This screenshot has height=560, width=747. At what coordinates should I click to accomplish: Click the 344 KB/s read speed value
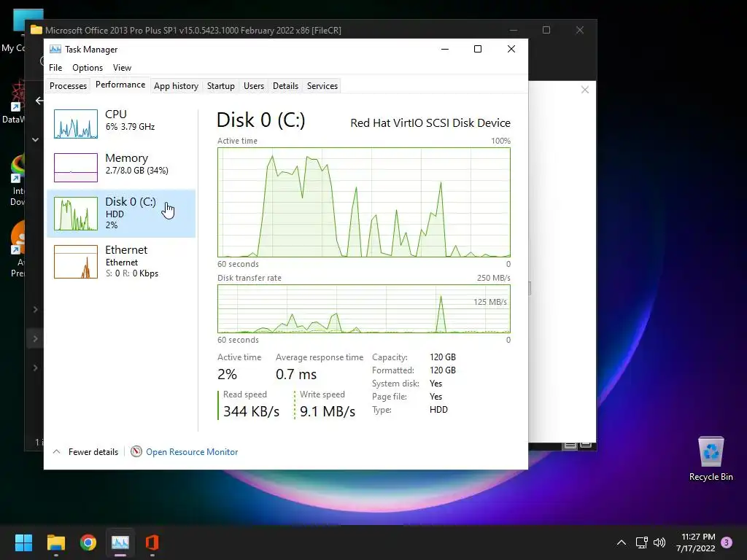(x=251, y=411)
